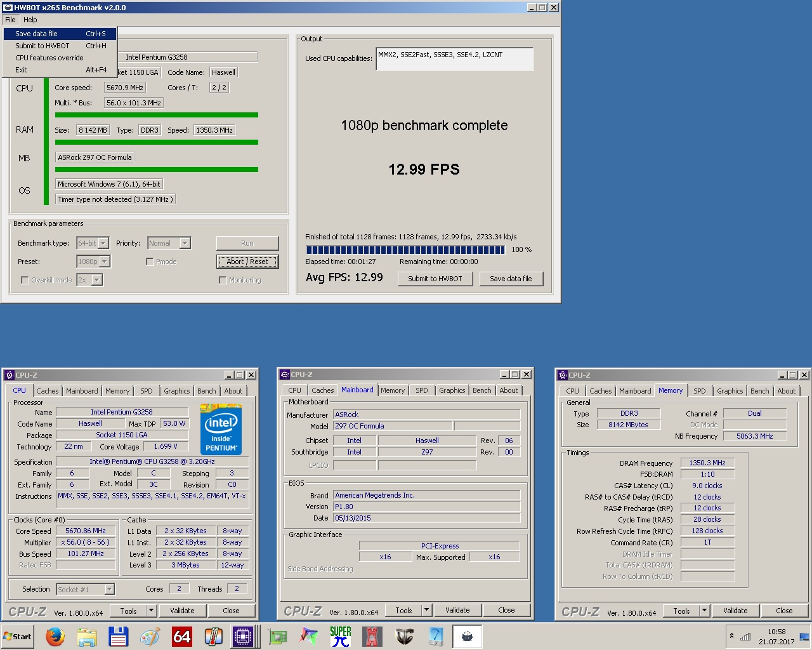812x650 pixels.
Task: Expand Tools arrow in CPU-Z Memory window
Action: [704, 611]
